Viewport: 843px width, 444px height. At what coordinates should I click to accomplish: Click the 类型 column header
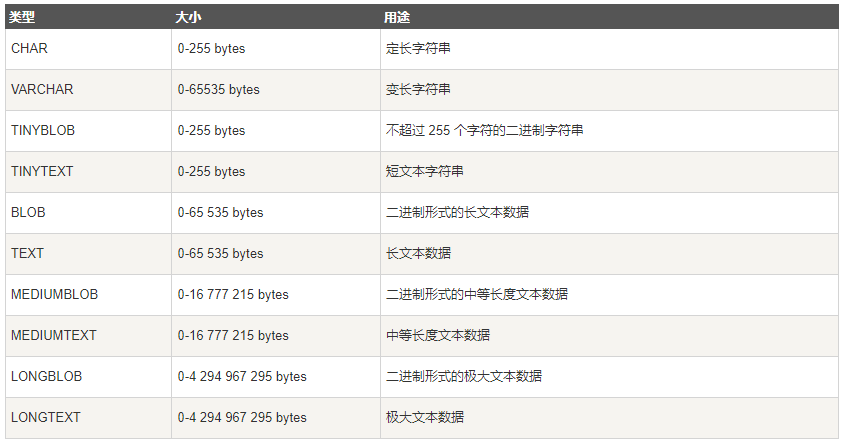pos(23,17)
